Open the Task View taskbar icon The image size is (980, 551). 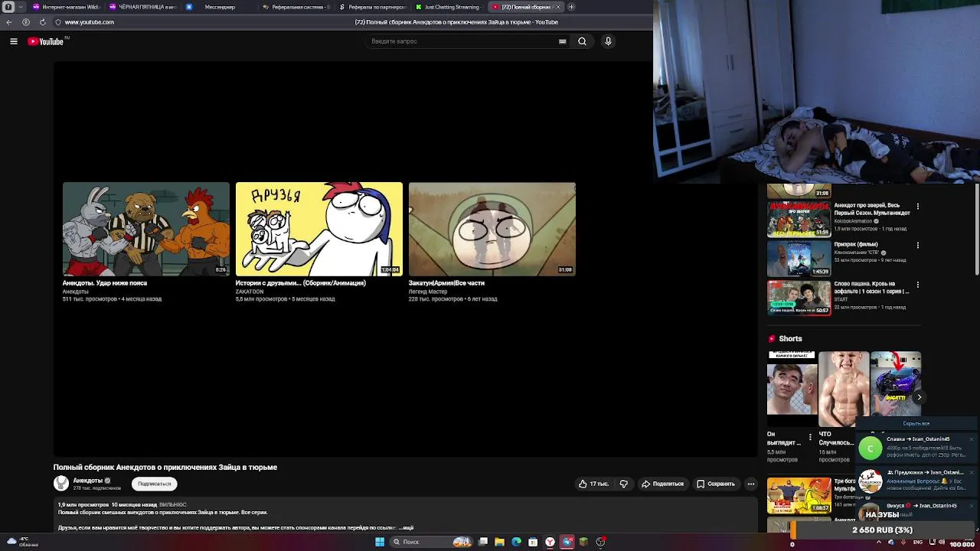click(483, 542)
